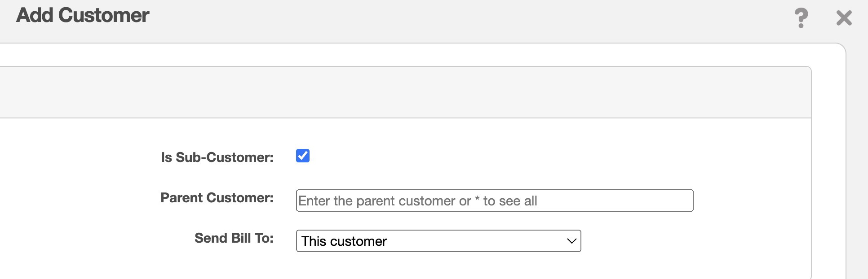Click the Send Bill To chevron arrow

[x=571, y=241]
